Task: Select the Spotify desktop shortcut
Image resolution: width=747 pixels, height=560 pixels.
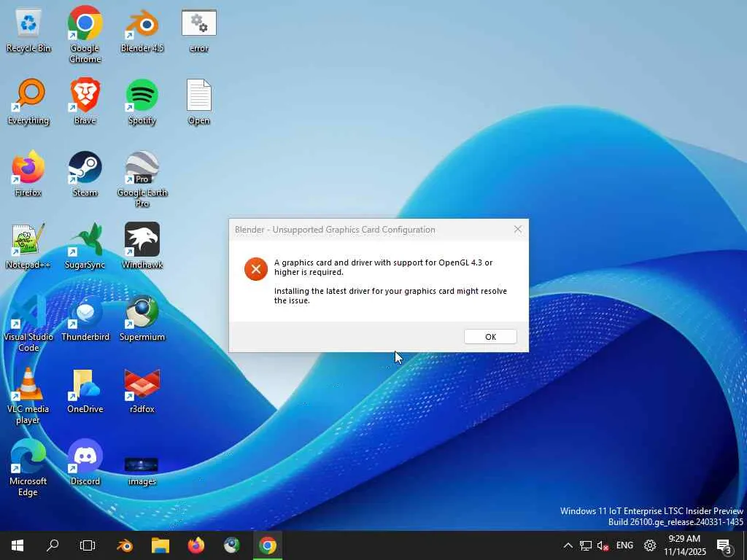Action: pyautogui.click(x=142, y=102)
